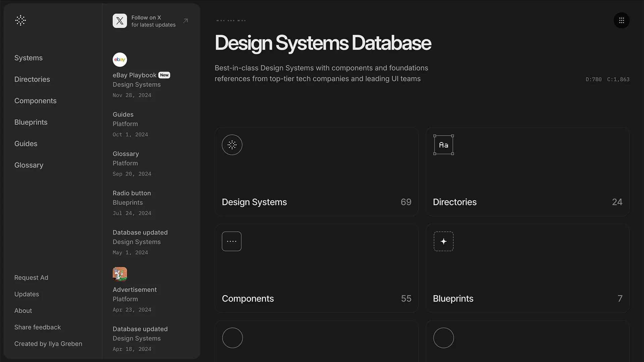Click the X (Twitter) logo icon
The image size is (644, 362).
click(x=120, y=21)
